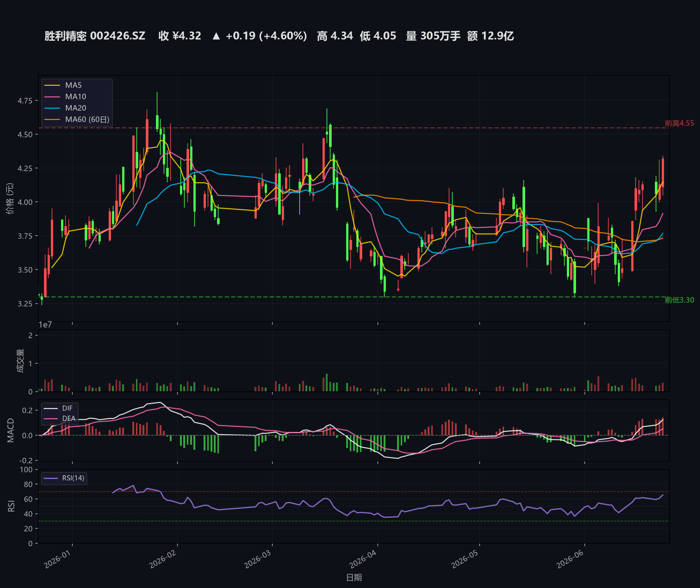Viewport: 700px width, 588px height.
Task: Click the stock title 胜利精密 002426.SZ
Action: [x=95, y=36]
